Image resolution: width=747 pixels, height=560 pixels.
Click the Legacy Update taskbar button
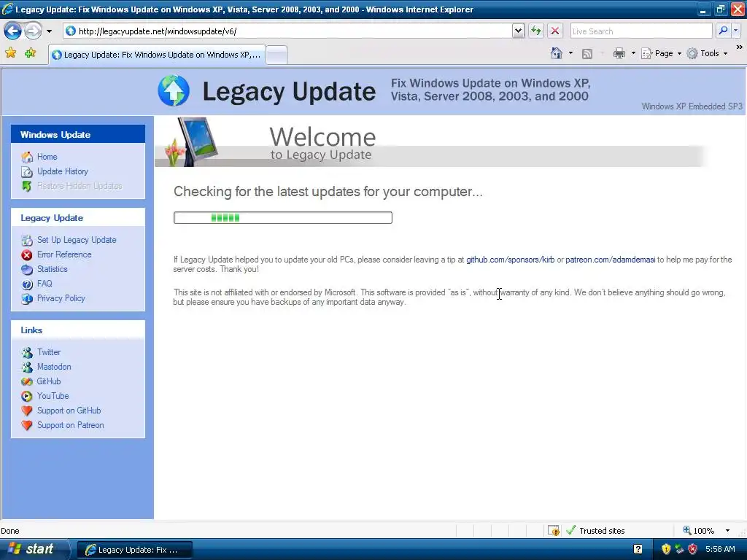click(134, 550)
